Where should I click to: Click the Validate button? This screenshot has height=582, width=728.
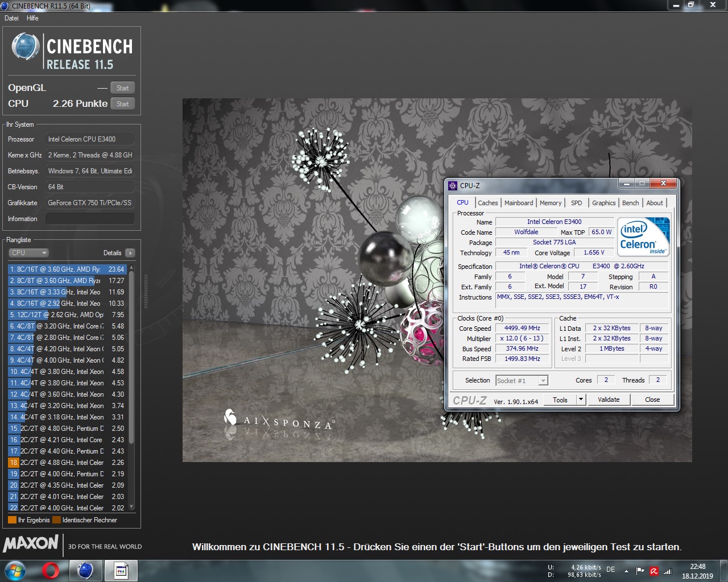[x=609, y=400]
